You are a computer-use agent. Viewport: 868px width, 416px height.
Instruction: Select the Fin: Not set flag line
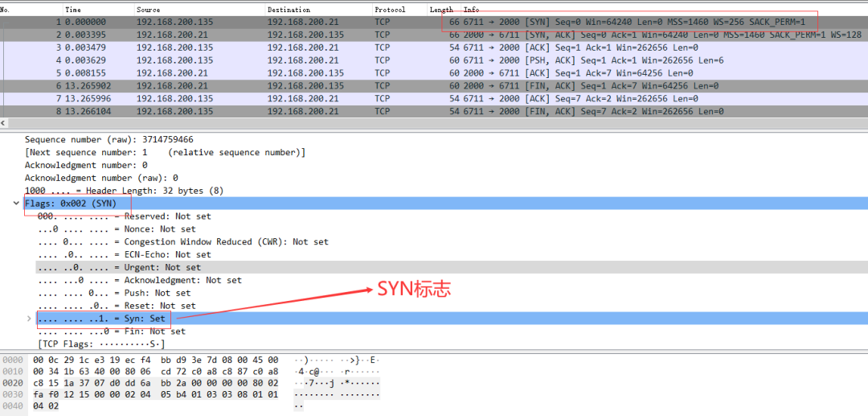point(111,331)
